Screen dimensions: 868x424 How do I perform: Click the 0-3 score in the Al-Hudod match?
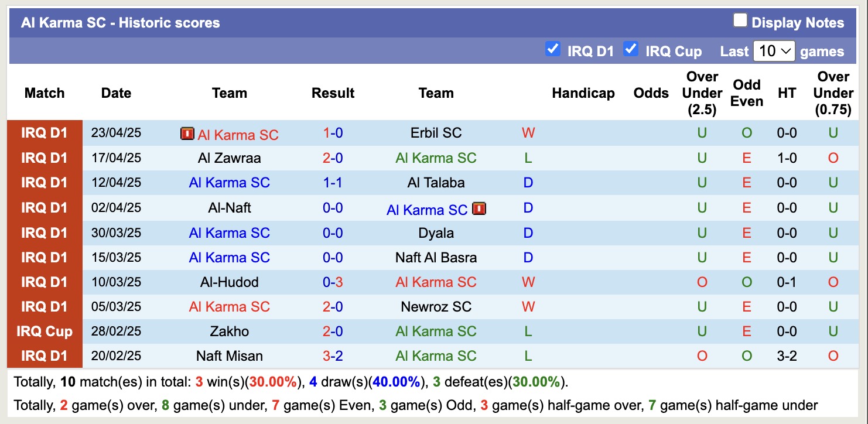(x=333, y=282)
